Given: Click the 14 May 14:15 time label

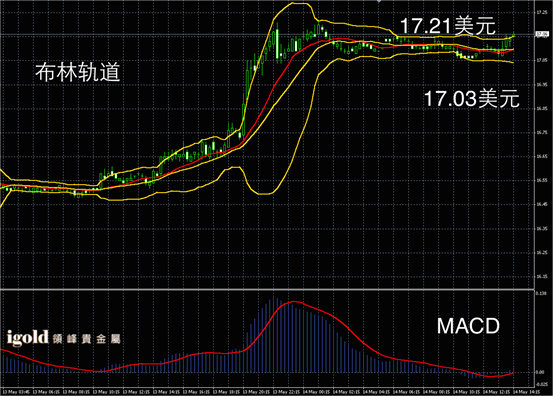Looking at the screenshot, I should [526, 392].
